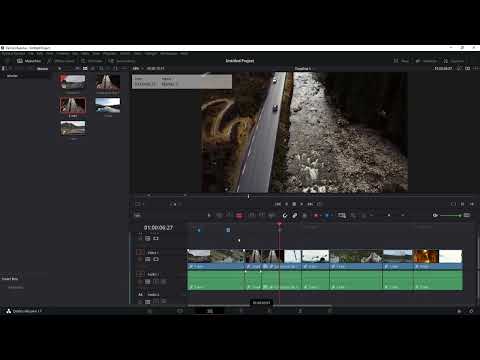Switch to the Media page tab

click(x=150, y=311)
